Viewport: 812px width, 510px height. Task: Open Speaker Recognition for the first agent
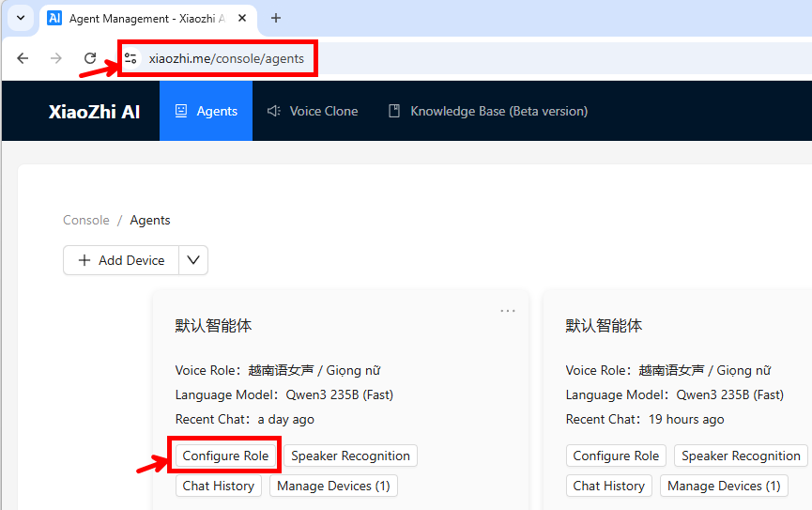(x=350, y=456)
